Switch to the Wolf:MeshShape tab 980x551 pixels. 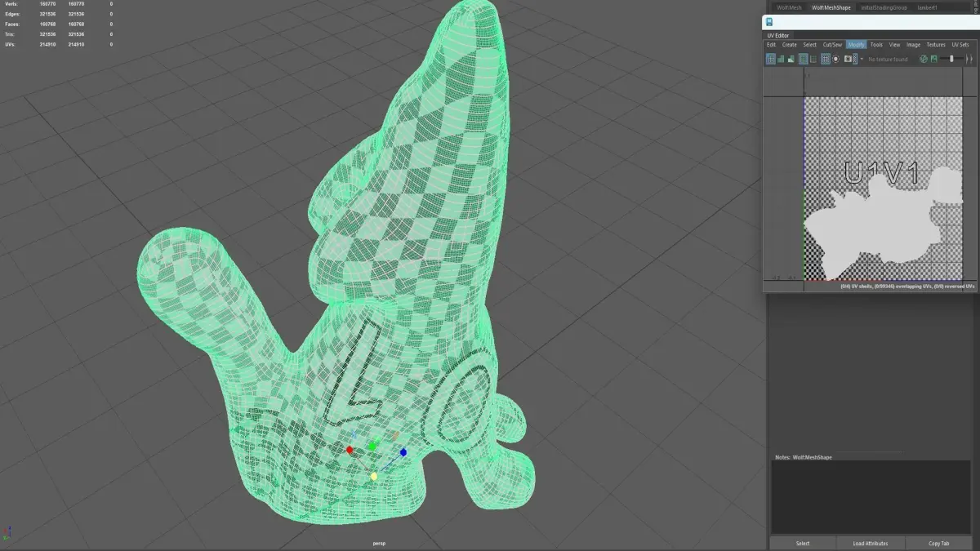[830, 7]
